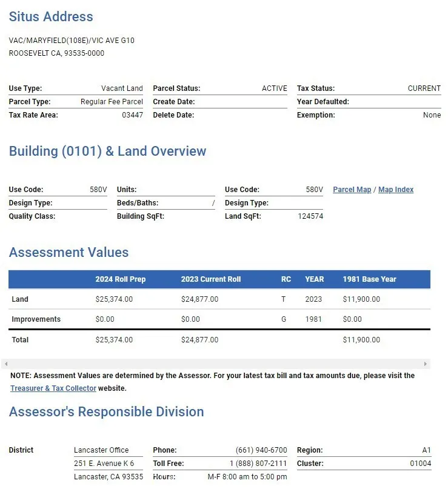The image size is (448, 489).
Task: Click the Assessor's Responsible Division heading
Action: coord(106,412)
